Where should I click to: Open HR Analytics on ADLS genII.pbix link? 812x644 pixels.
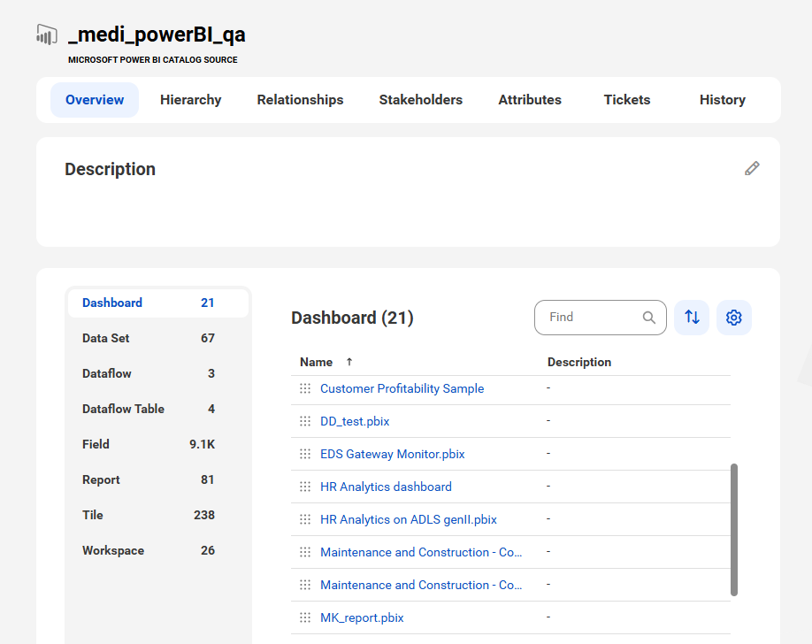pyautogui.click(x=408, y=519)
